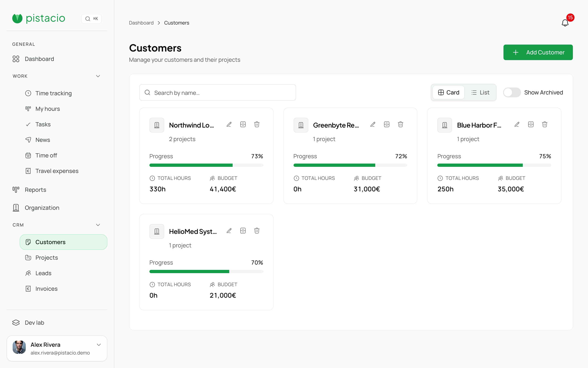Collapse the WORK section

pos(98,76)
